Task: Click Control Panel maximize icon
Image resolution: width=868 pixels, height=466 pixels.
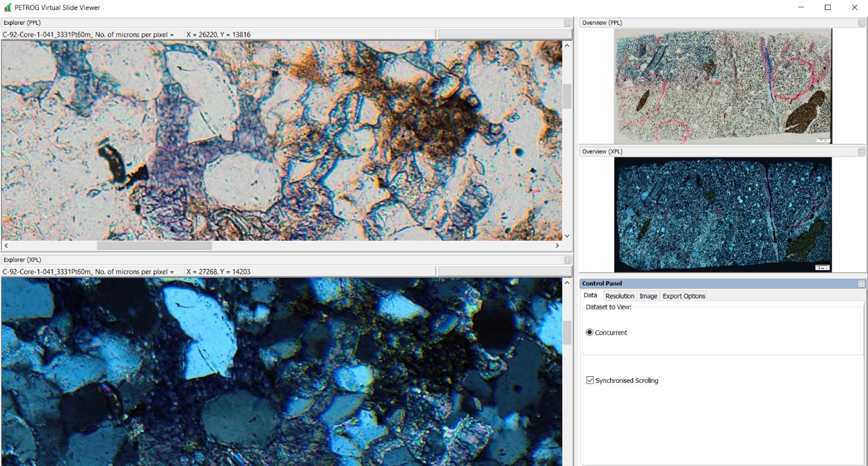Action: coord(861,284)
